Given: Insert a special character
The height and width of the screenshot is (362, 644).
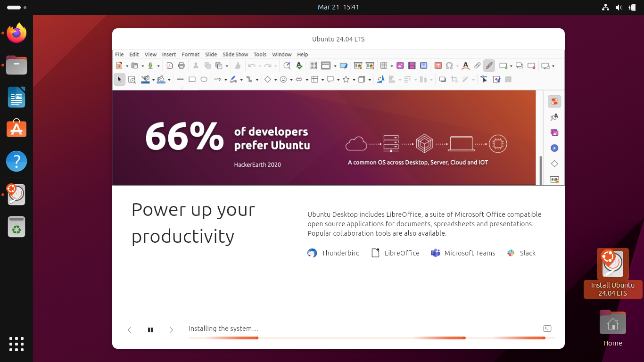Looking at the screenshot, I should pyautogui.click(x=449, y=66).
